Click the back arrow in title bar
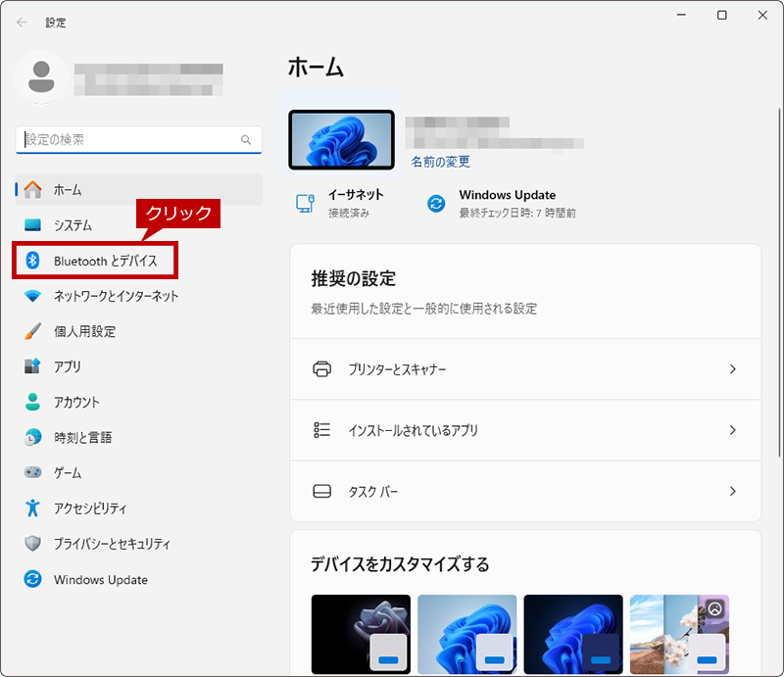784x677 pixels. tap(22, 22)
